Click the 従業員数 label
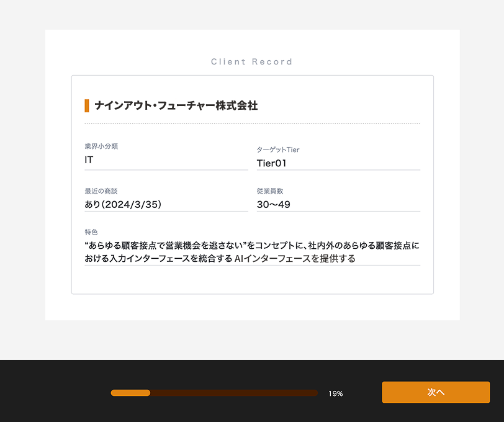504x422 pixels. [x=269, y=191]
